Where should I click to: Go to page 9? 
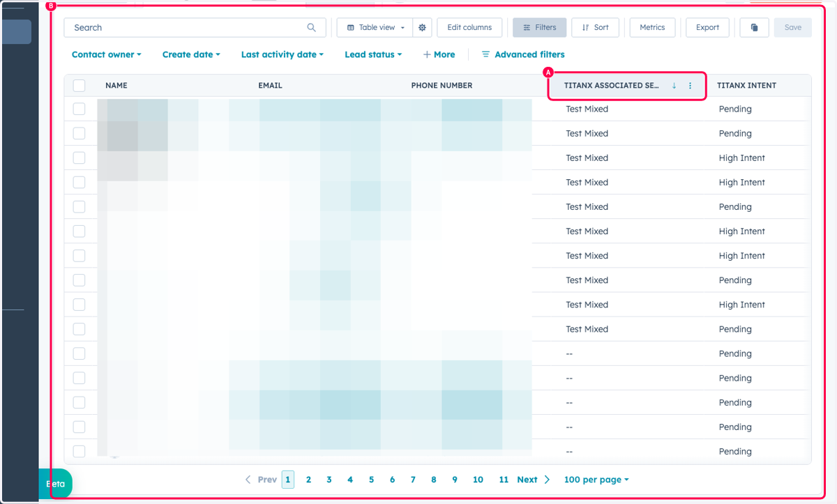[x=455, y=480]
